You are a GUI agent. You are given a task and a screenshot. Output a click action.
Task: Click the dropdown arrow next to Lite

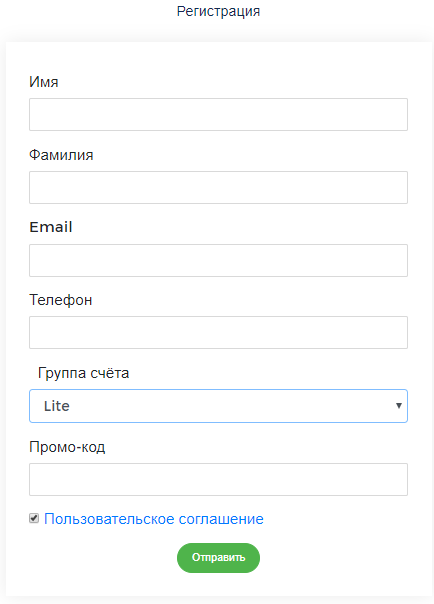(x=399, y=406)
